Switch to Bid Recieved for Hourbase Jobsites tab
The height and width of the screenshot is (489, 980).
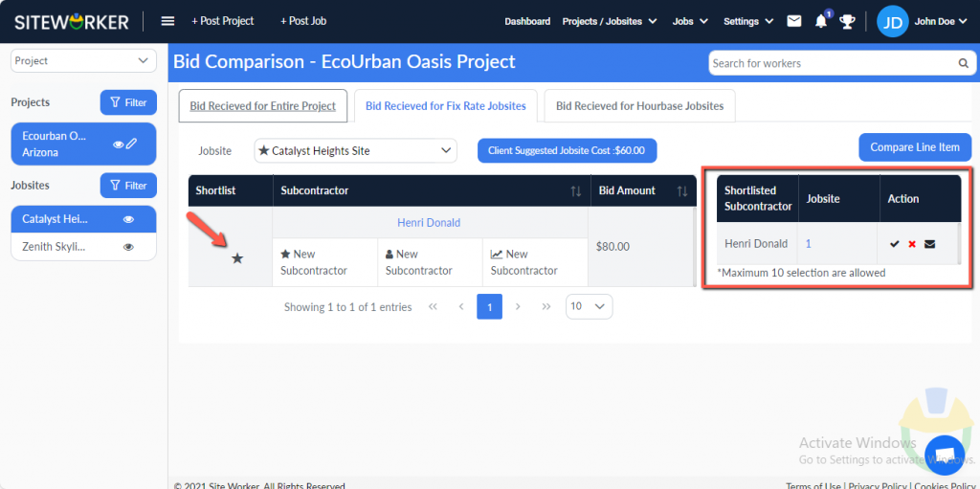click(x=639, y=105)
